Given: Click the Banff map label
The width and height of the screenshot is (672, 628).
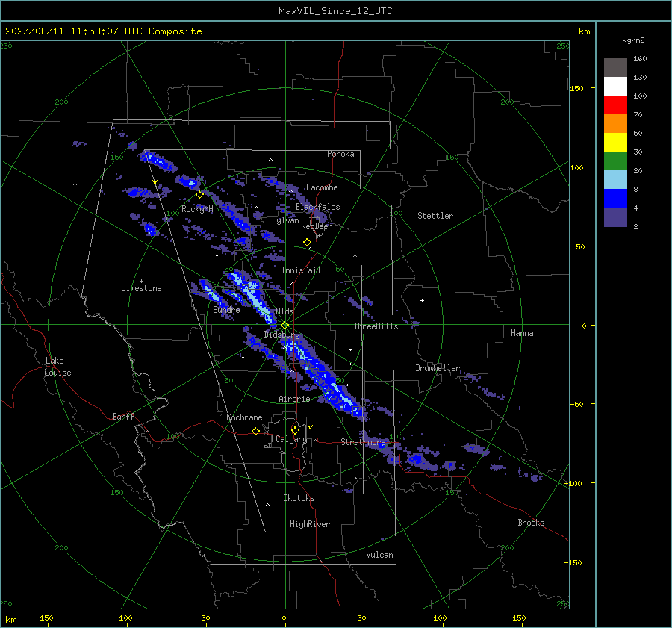Looking at the screenshot, I should tap(123, 417).
